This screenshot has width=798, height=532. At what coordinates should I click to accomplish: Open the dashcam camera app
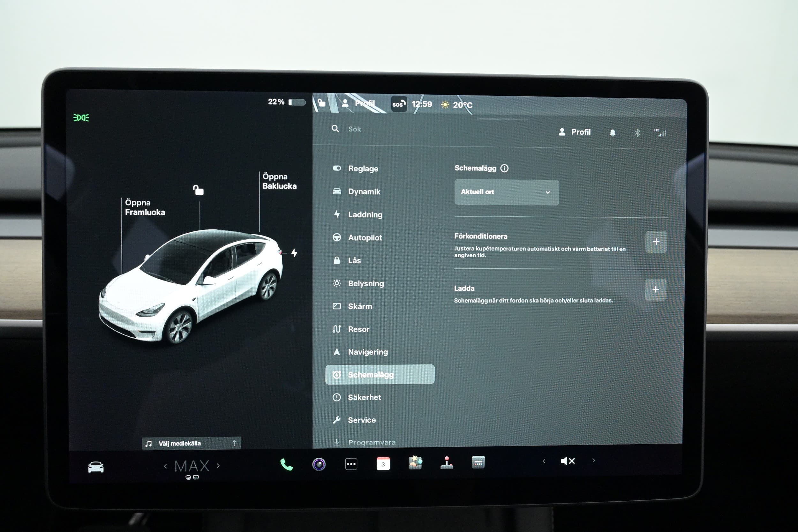319,464
